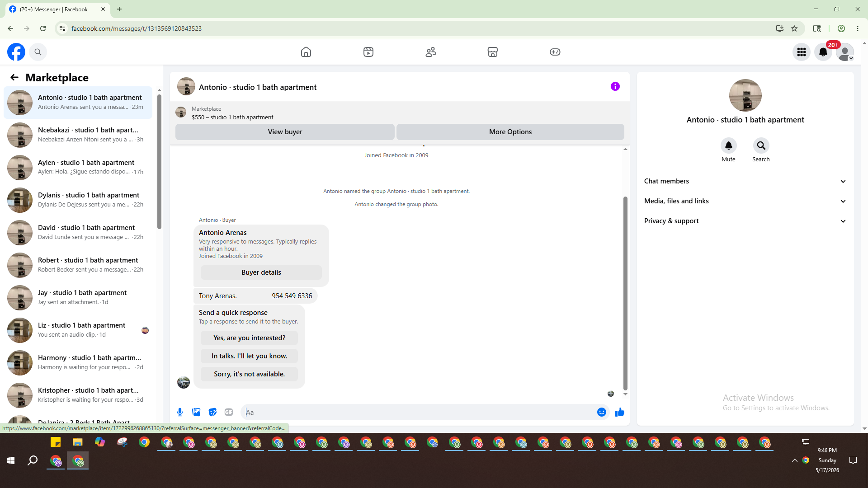Open the Gaming icon in top navigation
The height and width of the screenshot is (488, 868).
pos(555,52)
